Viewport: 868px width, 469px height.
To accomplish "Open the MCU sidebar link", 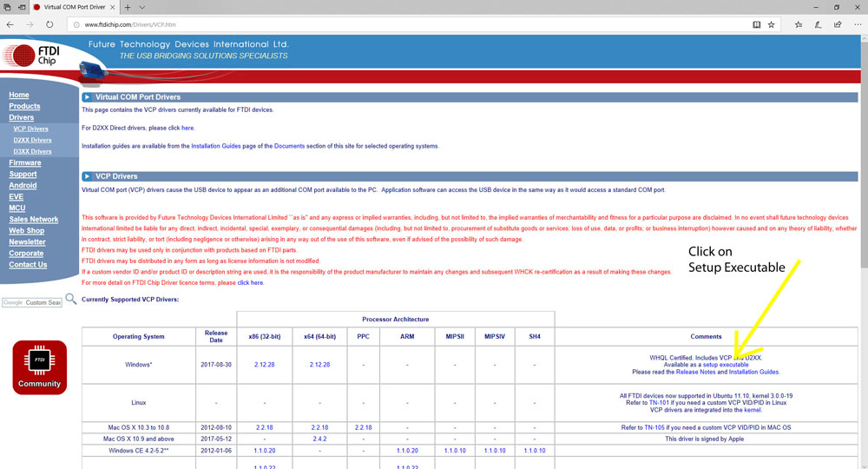I will [17, 208].
